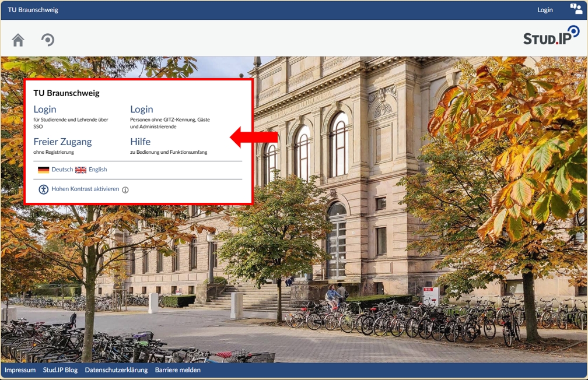588x380 pixels.
Task: Click Login in the top header bar
Action: [545, 10]
